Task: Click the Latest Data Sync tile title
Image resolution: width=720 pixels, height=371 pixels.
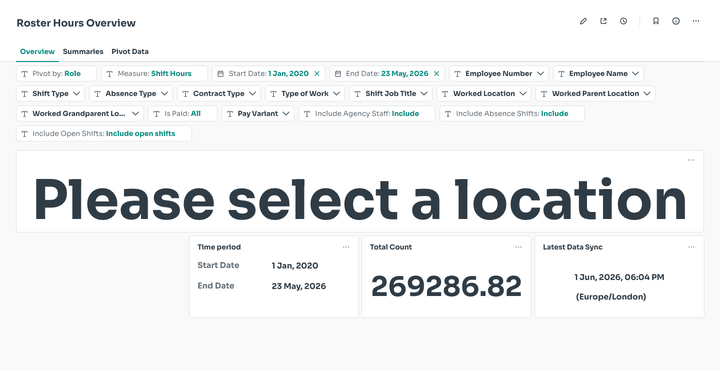Action: pyautogui.click(x=573, y=247)
